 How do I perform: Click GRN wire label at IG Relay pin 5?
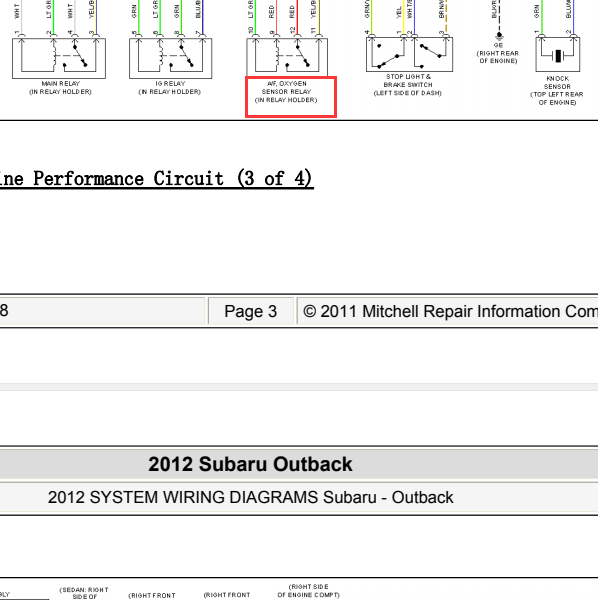pos(134,11)
